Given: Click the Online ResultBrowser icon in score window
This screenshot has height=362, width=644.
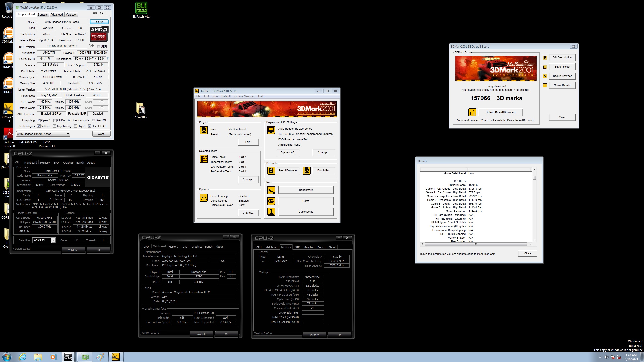Looking at the screenshot, I should (x=472, y=112).
